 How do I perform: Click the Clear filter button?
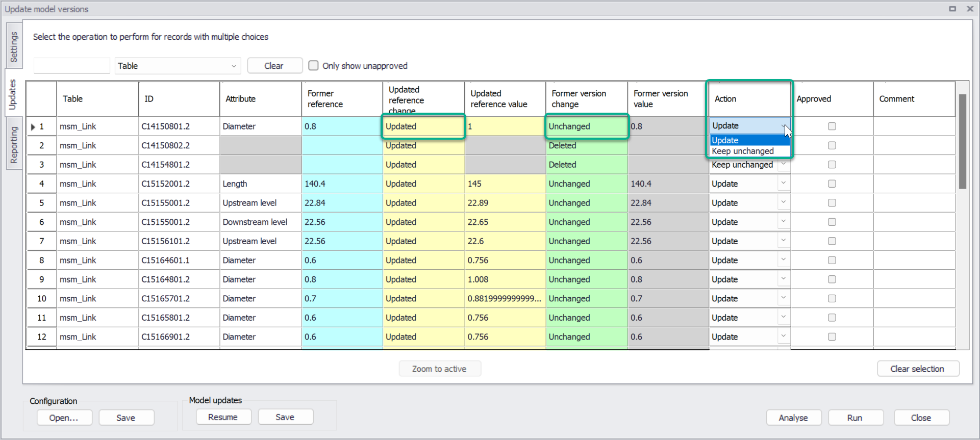[274, 66]
